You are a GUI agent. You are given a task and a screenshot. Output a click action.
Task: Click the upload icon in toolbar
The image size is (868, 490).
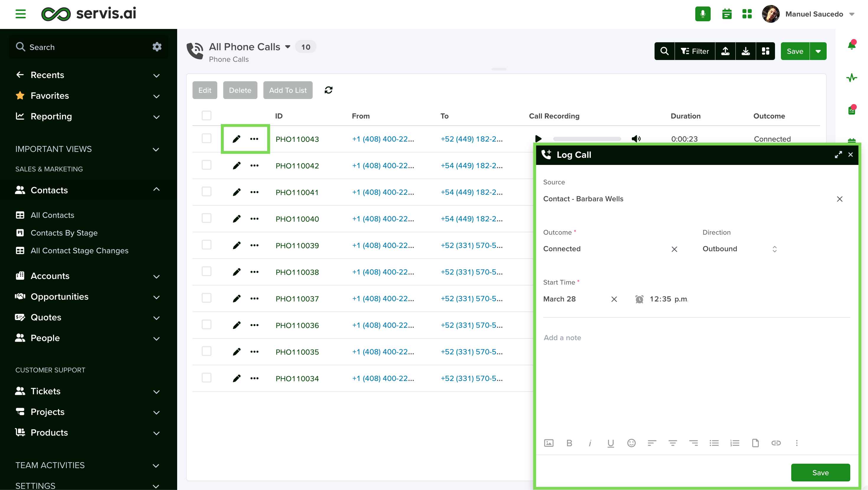pyautogui.click(x=725, y=51)
